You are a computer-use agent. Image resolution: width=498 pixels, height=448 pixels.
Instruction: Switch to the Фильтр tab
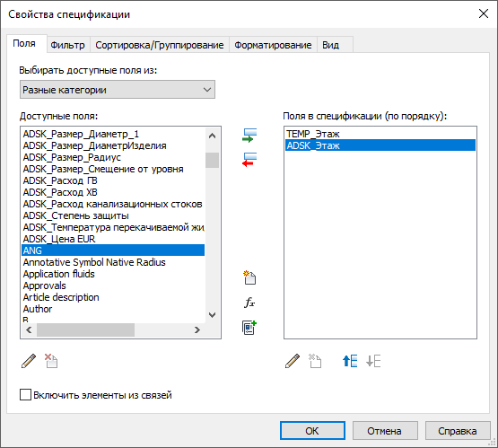[x=67, y=45]
